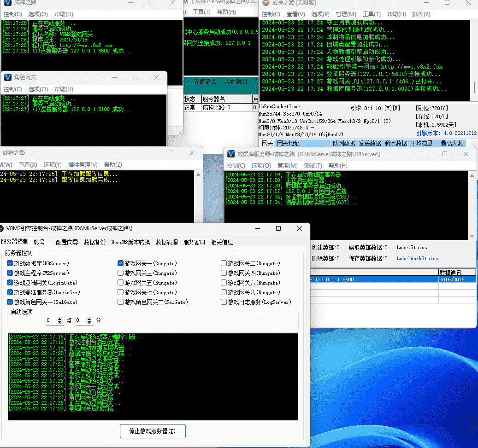Enable 游戏日志服务(LogServer)
Image resolution: width=478 pixels, height=448 pixels.
pos(224,302)
